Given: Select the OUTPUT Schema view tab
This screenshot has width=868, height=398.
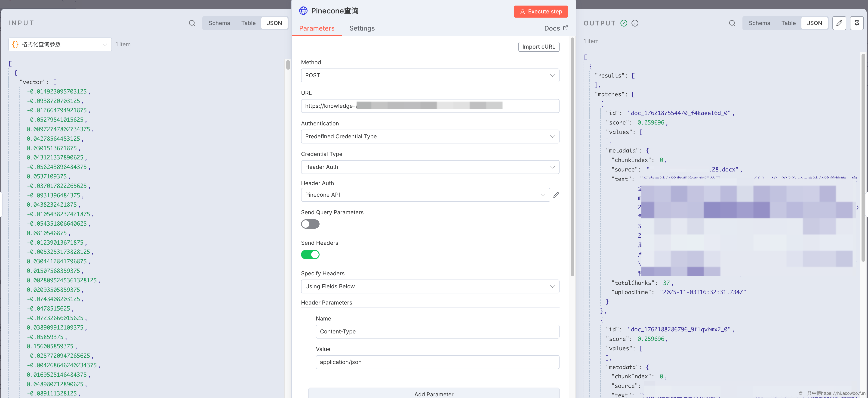Looking at the screenshot, I should pos(759,23).
